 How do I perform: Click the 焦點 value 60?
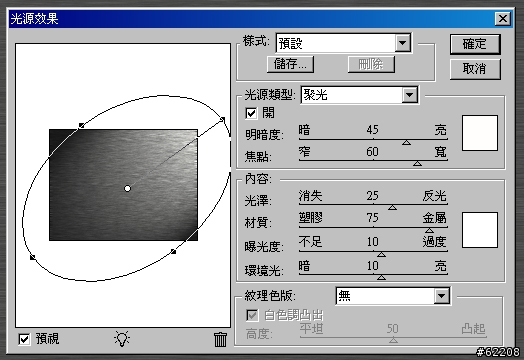373,152
